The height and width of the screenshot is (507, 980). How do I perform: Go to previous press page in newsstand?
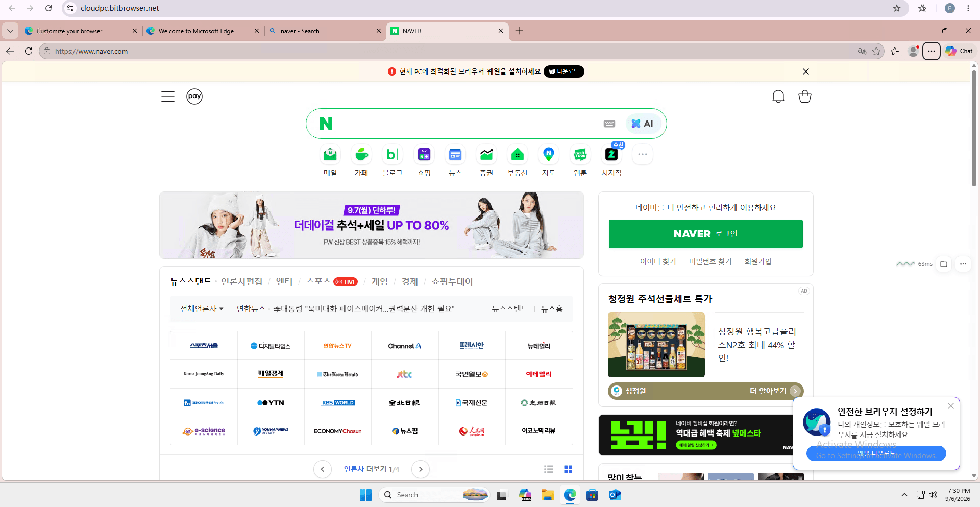[323, 469]
